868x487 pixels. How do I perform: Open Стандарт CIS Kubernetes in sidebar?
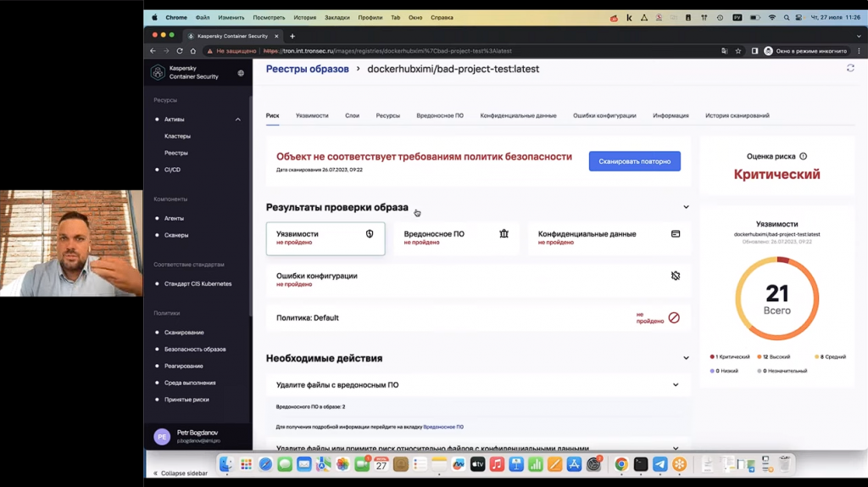[198, 283]
